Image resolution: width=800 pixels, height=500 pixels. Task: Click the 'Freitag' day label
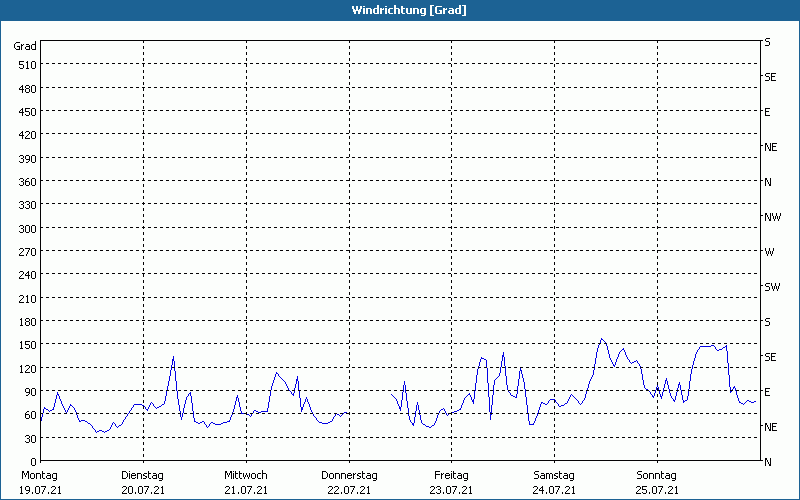click(x=451, y=476)
